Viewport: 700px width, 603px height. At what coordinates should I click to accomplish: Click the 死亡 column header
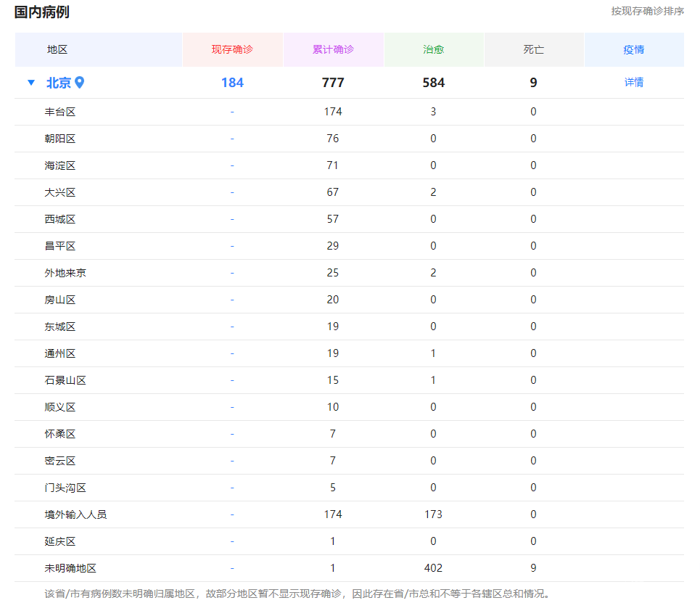pos(533,50)
